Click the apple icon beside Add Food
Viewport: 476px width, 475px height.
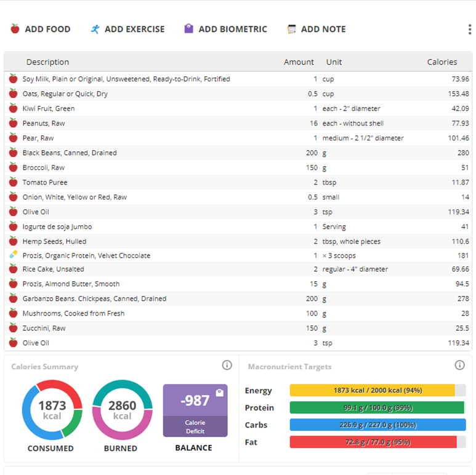tap(15, 29)
